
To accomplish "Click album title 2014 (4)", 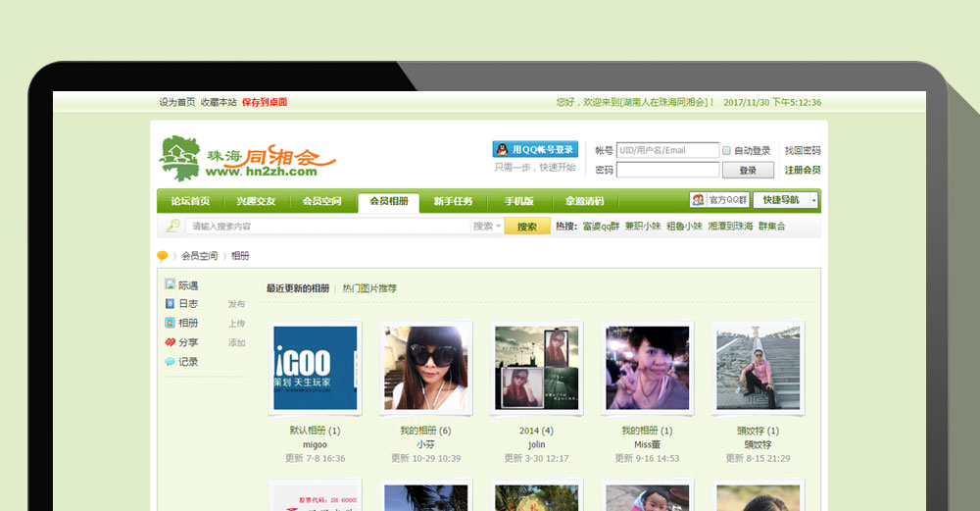I will click(536, 431).
